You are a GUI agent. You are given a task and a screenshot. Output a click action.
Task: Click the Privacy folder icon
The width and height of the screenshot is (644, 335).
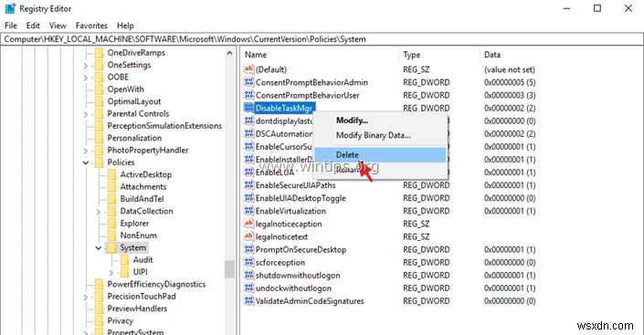click(x=99, y=320)
